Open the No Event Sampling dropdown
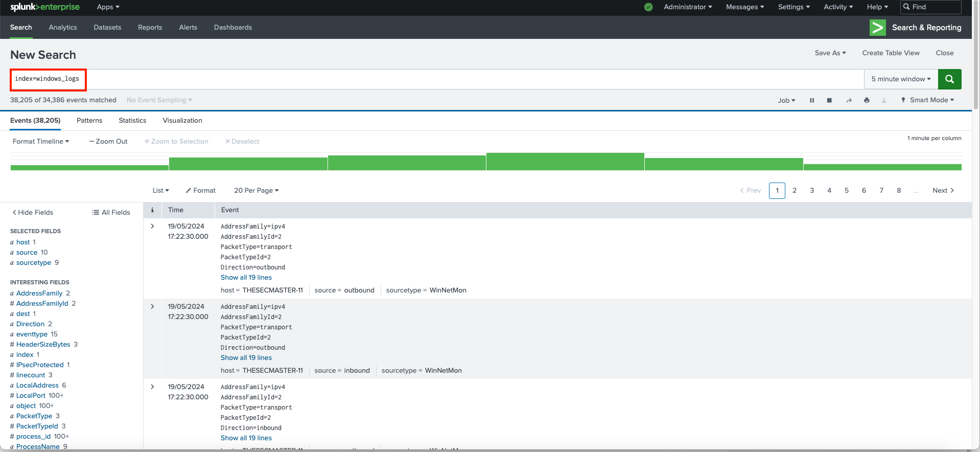 click(159, 100)
